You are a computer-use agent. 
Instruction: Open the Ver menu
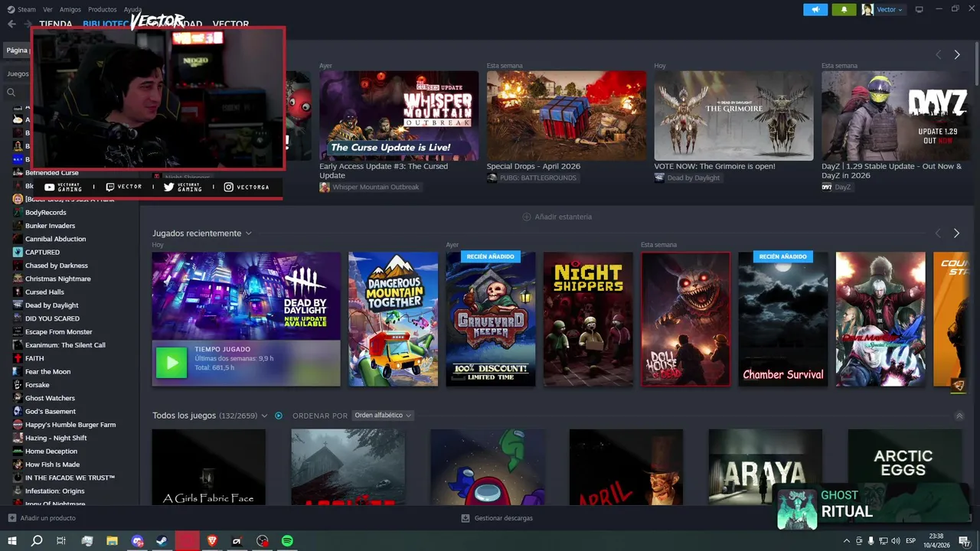[x=48, y=9]
